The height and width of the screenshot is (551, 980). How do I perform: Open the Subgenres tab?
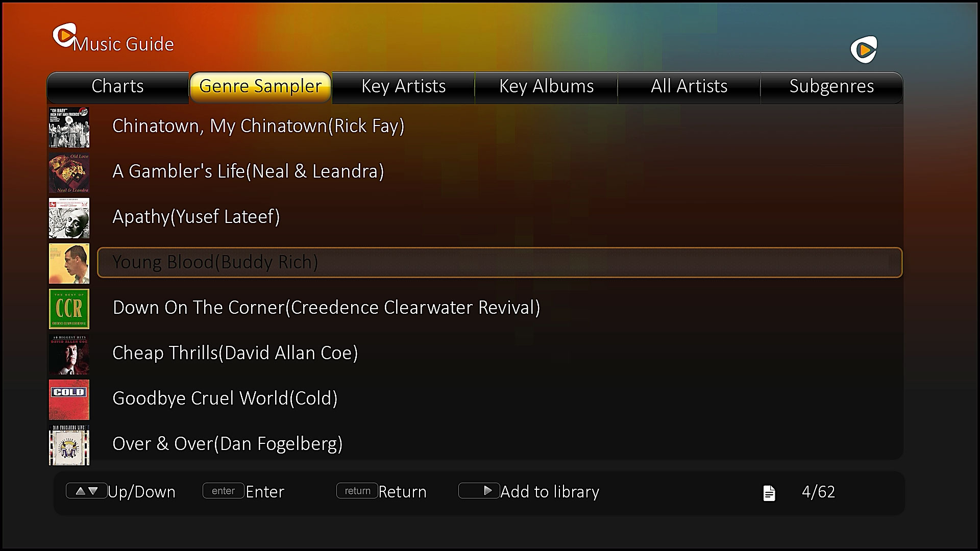tap(831, 87)
